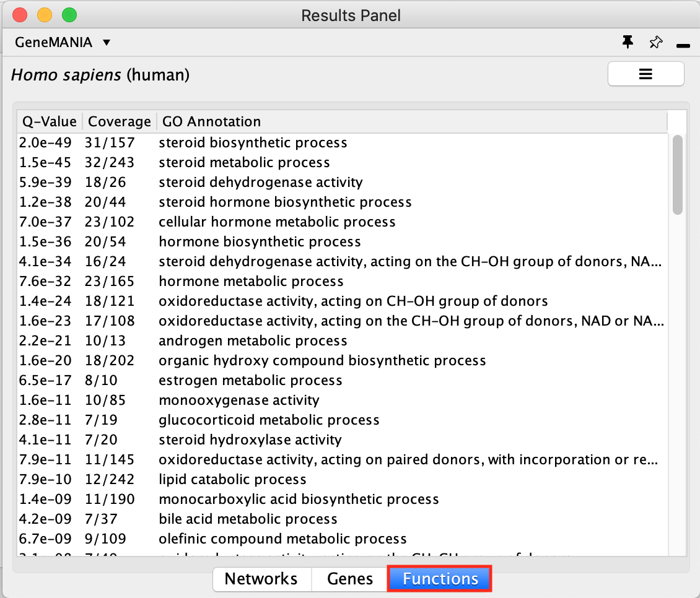Choose the bile acid metabolic process row

coord(248,519)
